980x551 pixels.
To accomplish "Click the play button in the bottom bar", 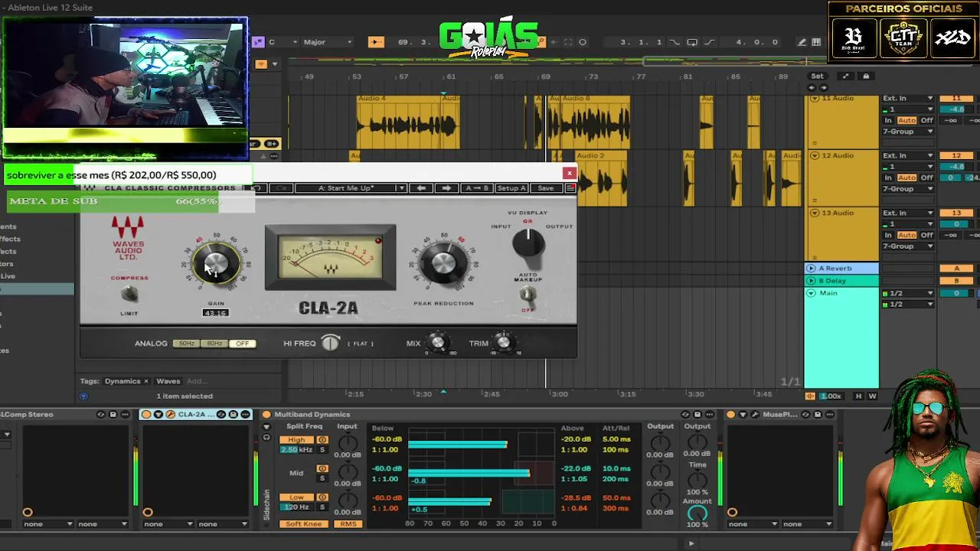I will (x=691, y=543).
